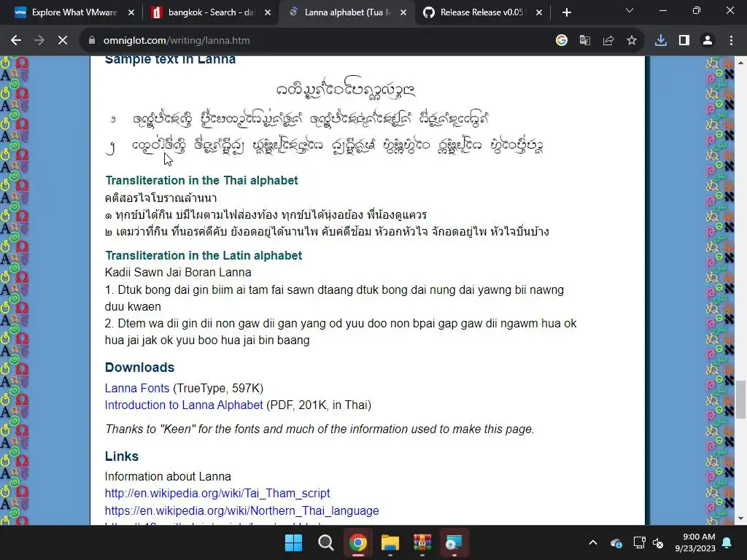This screenshot has height=560, width=747.
Task: Click 'Kadii Sawn Jai Boran Lanna' text
Action: [x=178, y=273]
